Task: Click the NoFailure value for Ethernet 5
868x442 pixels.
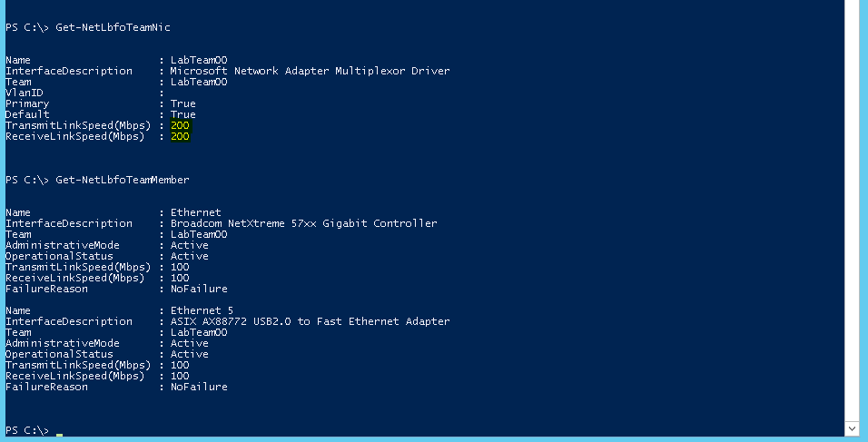Action: pos(199,387)
